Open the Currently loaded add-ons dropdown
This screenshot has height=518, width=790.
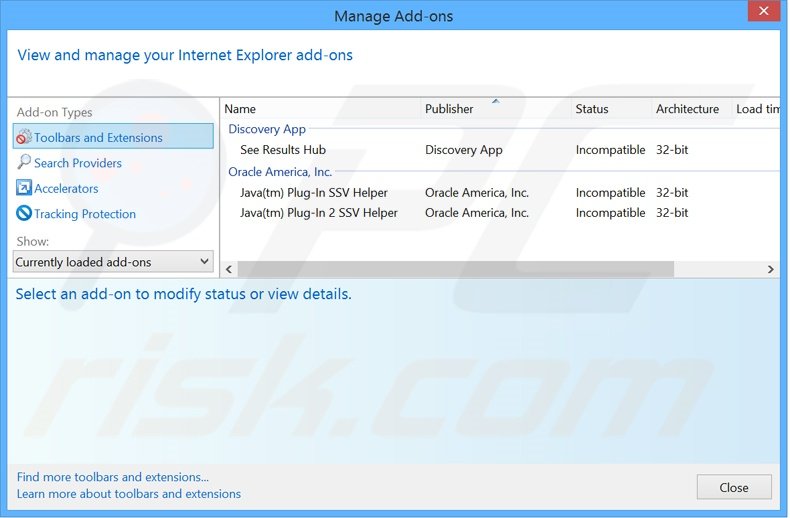click(113, 262)
